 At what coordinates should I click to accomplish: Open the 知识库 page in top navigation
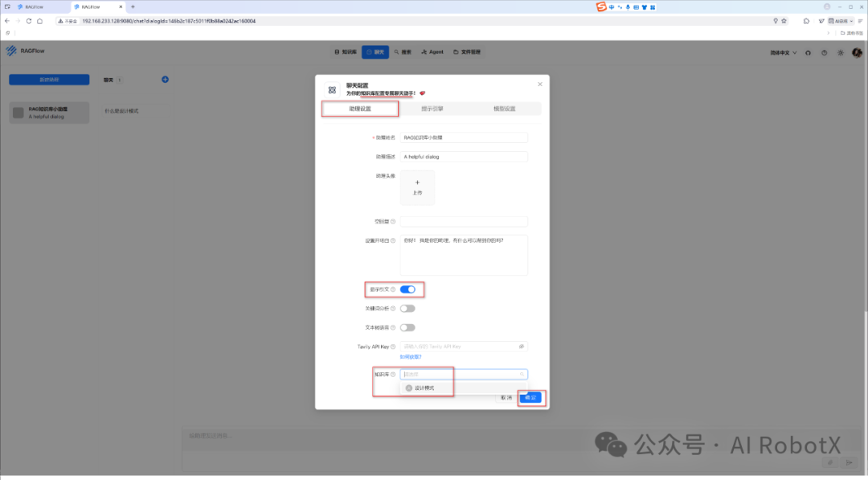(346, 52)
